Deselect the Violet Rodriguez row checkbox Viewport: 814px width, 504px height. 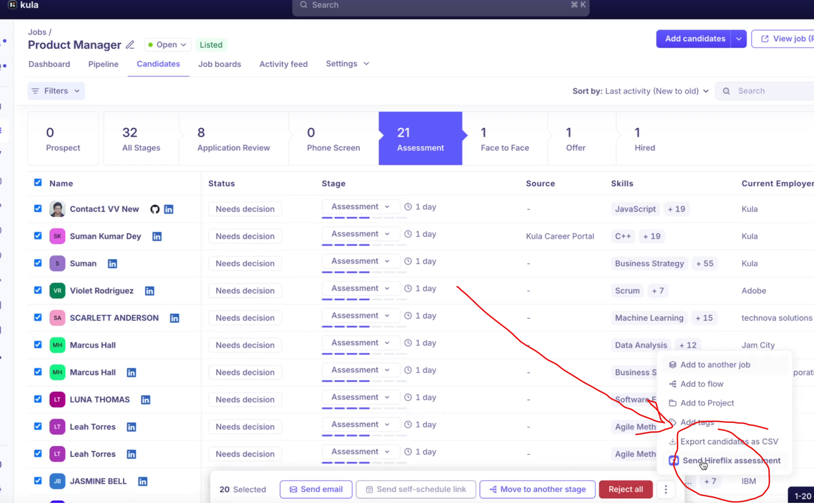(38, 290)
